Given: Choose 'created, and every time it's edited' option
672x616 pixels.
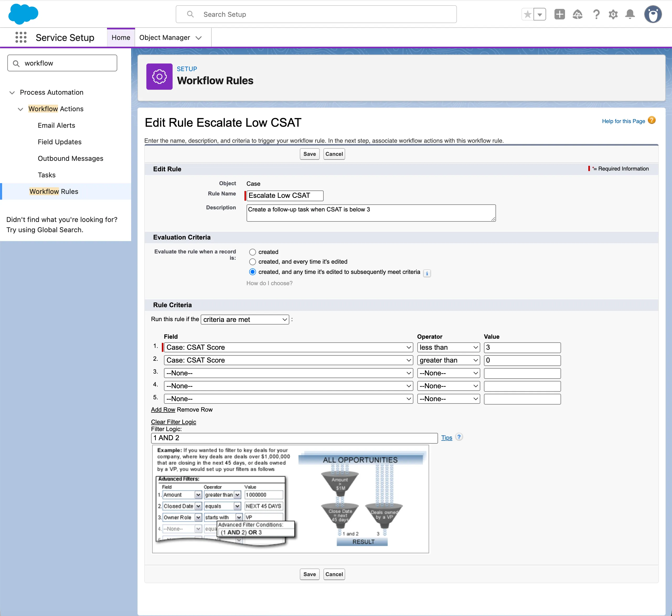Looking at the screenshot, I should [x=253, y=262].
